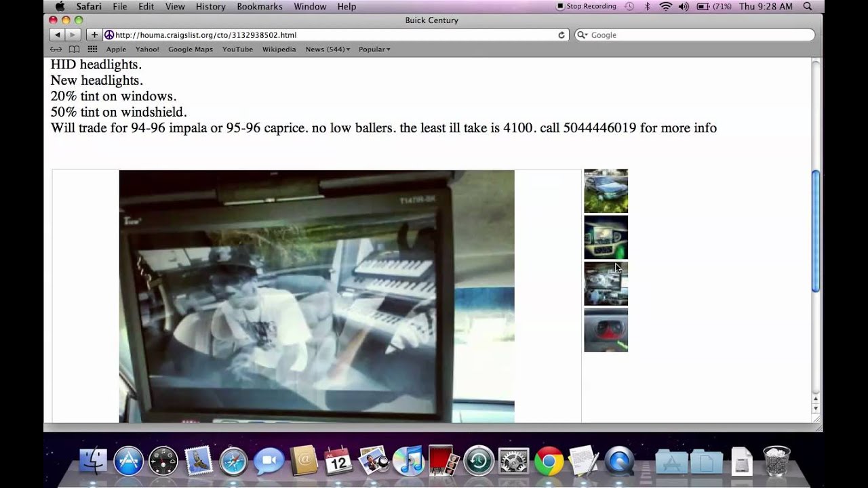This screenshot has height=488, width=868.
Task: Open Time Machine status menu bar icon
Action: tap(629, 7)
